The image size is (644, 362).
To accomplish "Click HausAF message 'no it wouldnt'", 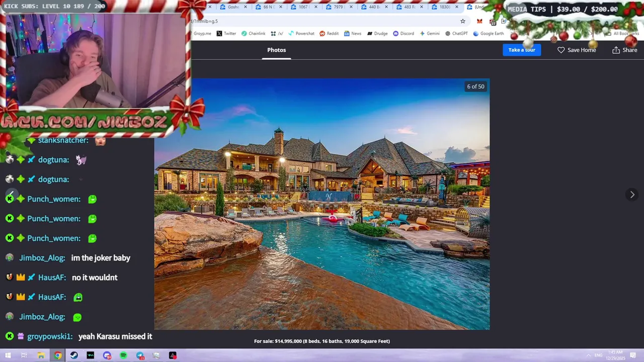I will (x=95, y=278).
